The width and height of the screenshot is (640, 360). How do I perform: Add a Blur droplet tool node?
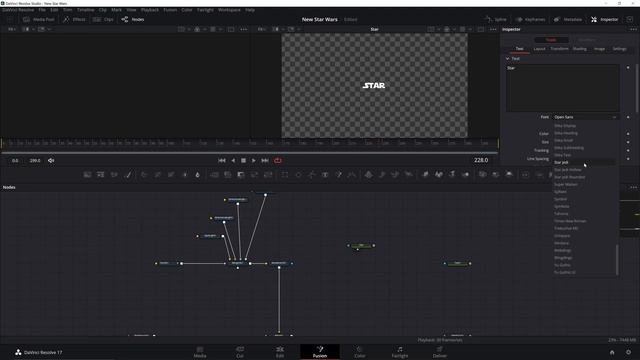(x=198, y=175)
